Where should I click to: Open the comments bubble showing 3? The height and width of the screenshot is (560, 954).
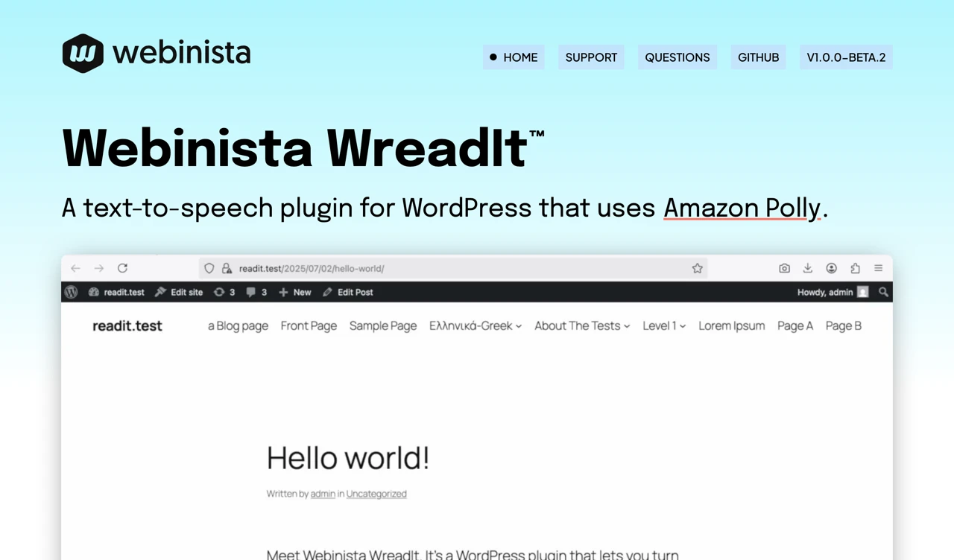(256, 292)
